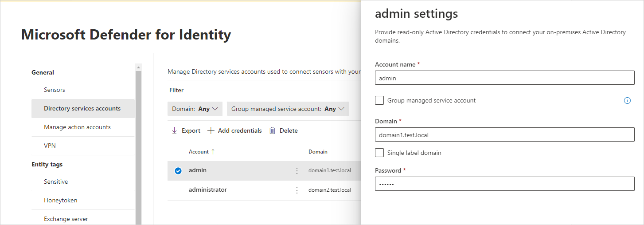
Task: Open the three-dot menu for the admin row
Action: [297, 170]
